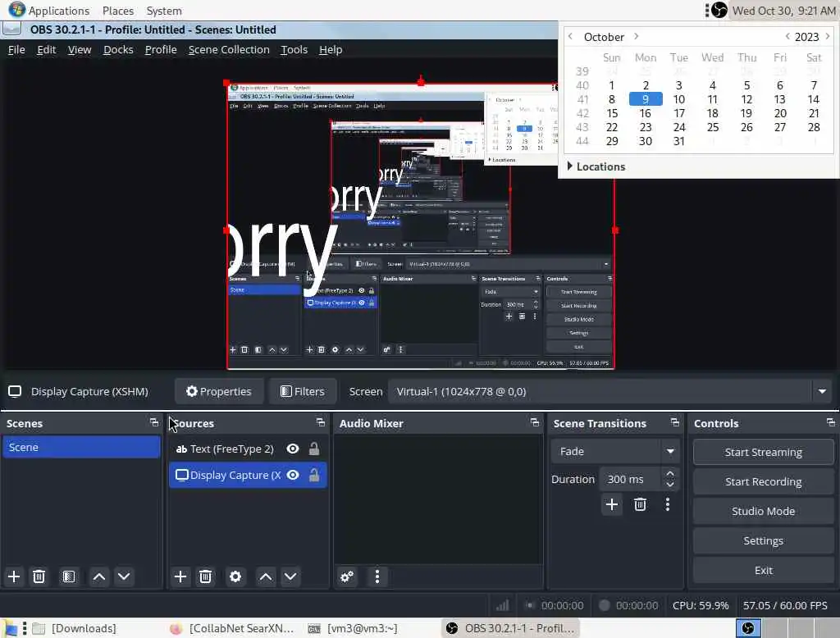Viewport: 840px width, 638px height.
Task: Move source down arrow in Sources dock
Action: [290, 576]
